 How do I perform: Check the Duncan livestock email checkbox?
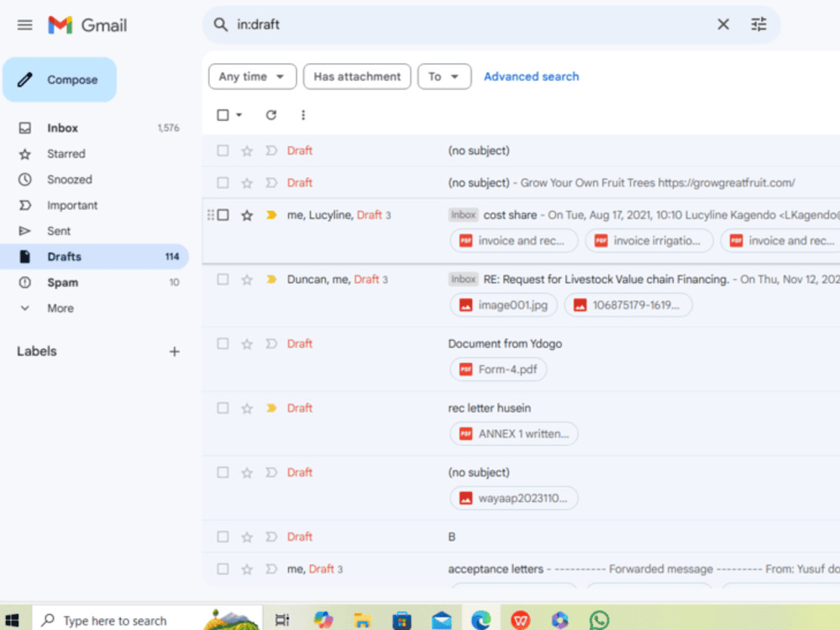tap(223, 279)
